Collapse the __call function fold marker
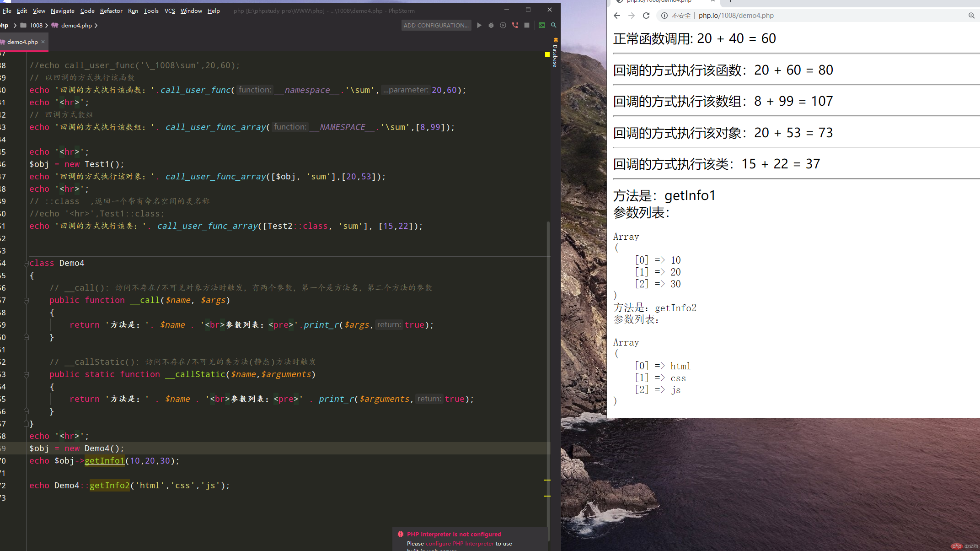Image resolution: width=980 pixels, height=551 pixels. [x=26, y=300]
